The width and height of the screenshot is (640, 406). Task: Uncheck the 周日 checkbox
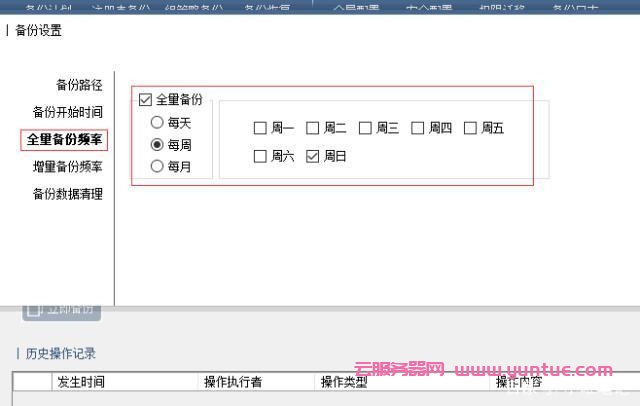pos(312,157)
